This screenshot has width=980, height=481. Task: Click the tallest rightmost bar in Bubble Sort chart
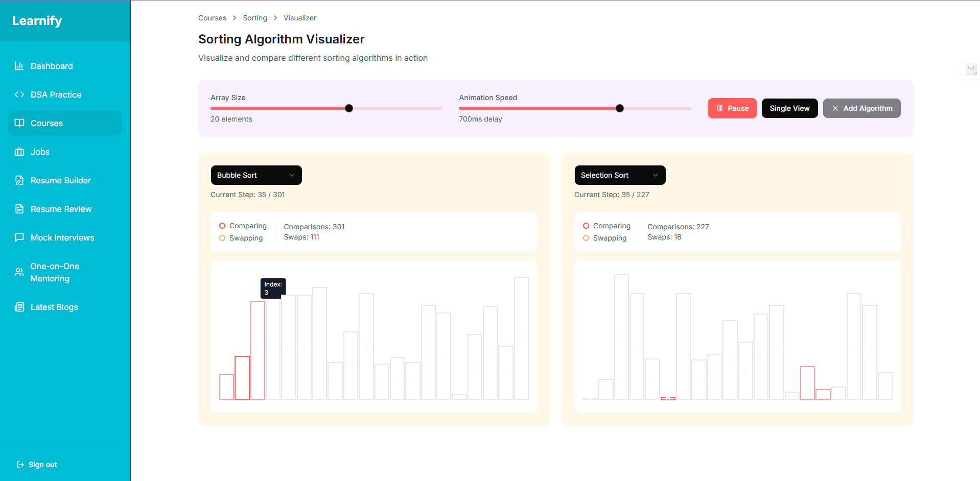(521, 338)
